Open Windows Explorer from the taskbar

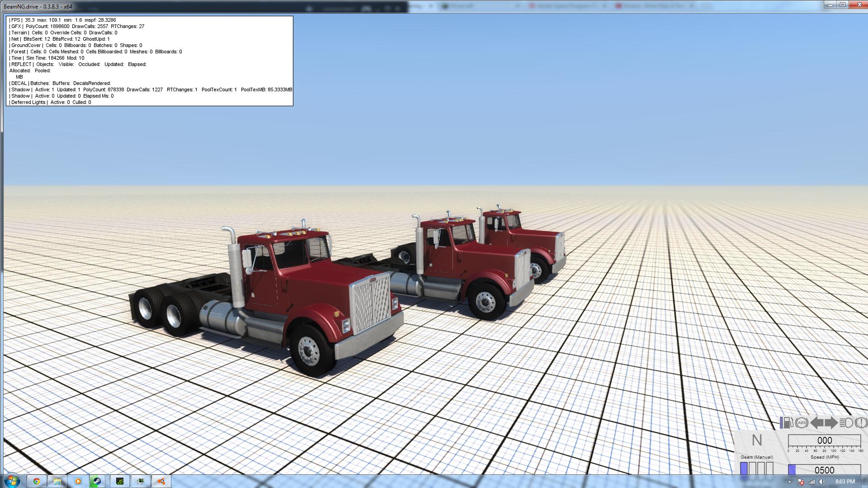tap(57, 481)
